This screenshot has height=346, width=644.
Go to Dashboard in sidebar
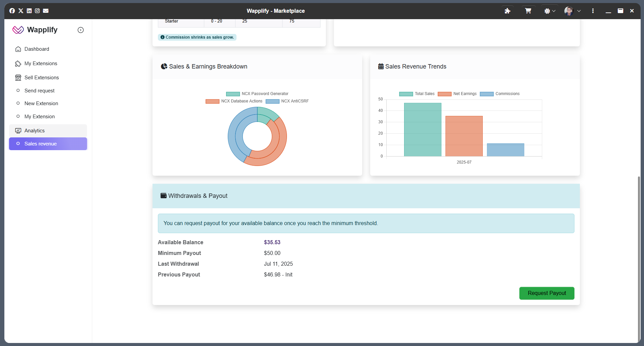pyautogui.click(x=48, y=49)
